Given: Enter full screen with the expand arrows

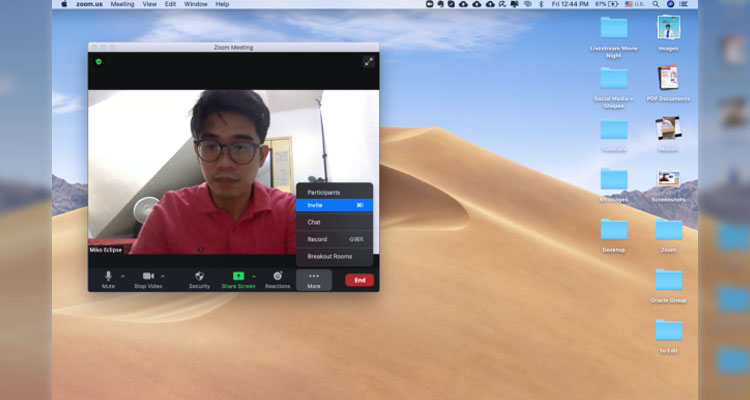Looking at the screenshot, I should pos(368,62).
